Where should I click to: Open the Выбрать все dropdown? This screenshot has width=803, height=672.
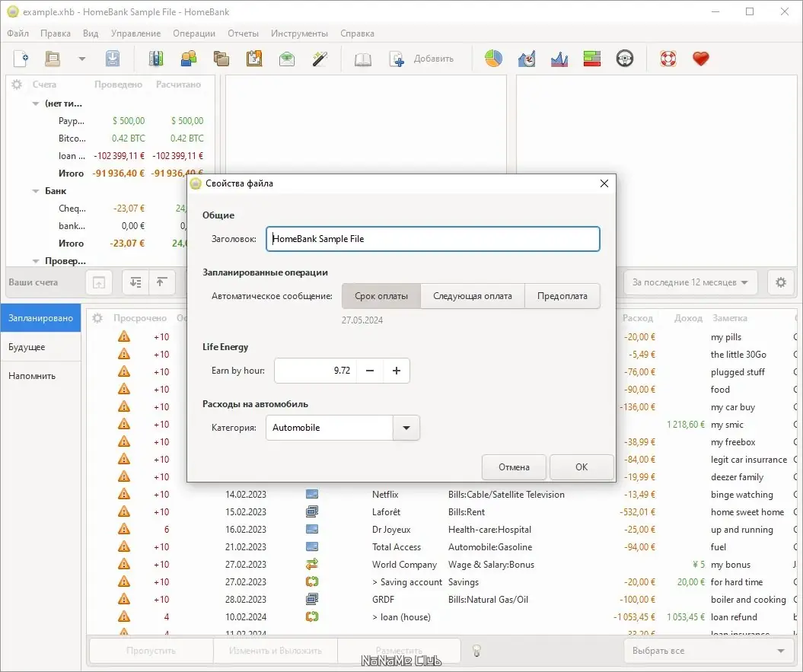click(709, 651)
